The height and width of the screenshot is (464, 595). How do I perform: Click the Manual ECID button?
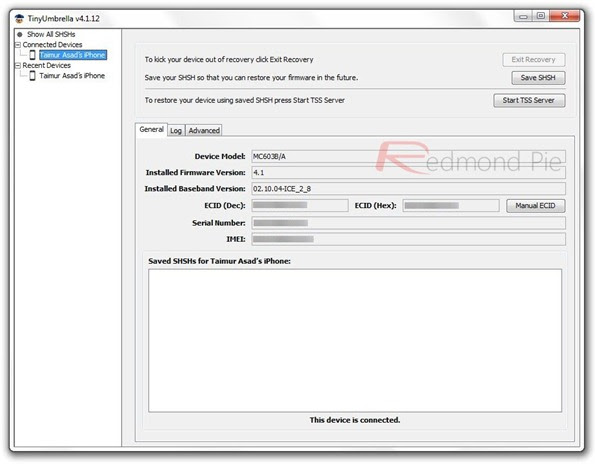(x=535, y=206)
